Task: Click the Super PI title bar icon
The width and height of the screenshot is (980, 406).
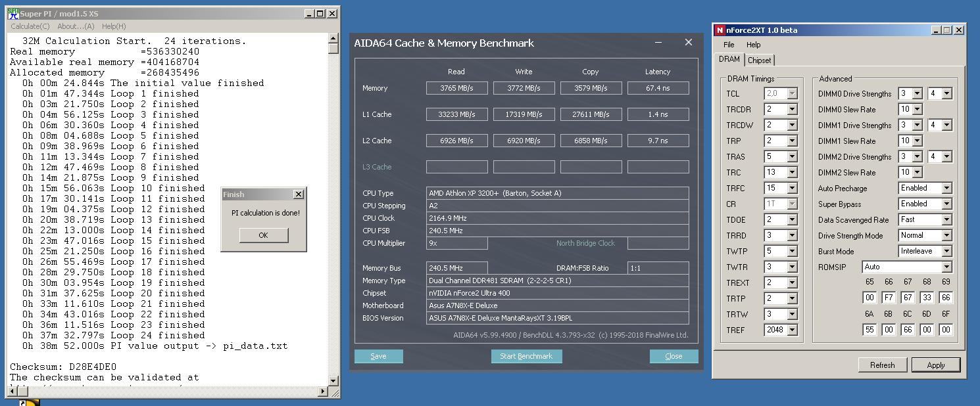Action: 13,13
